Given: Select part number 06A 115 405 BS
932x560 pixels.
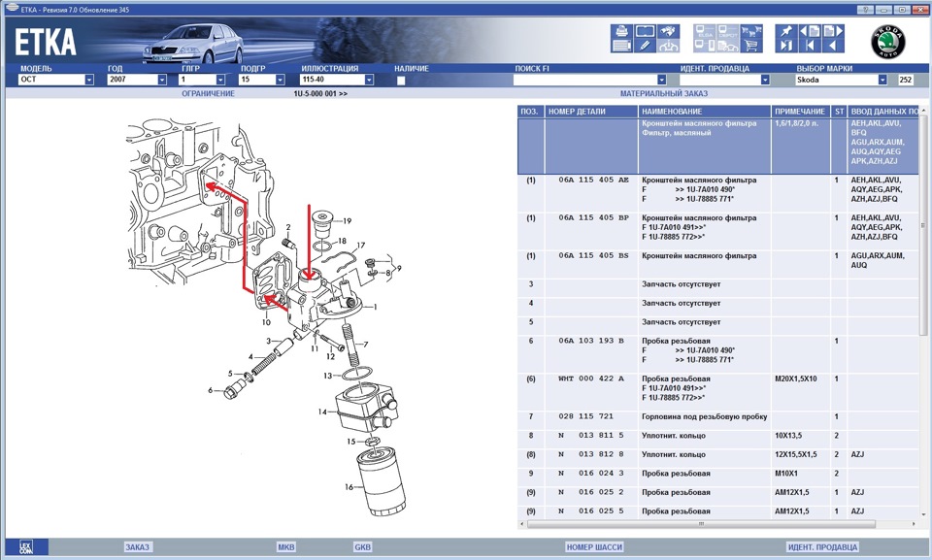Looking at the screenshot, I should (x=593, y=255).
